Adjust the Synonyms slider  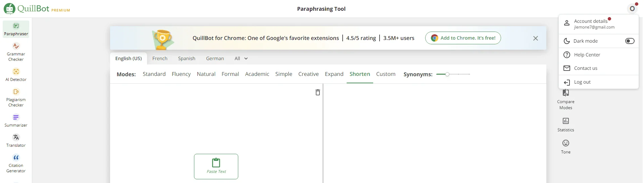coord(447,74)
